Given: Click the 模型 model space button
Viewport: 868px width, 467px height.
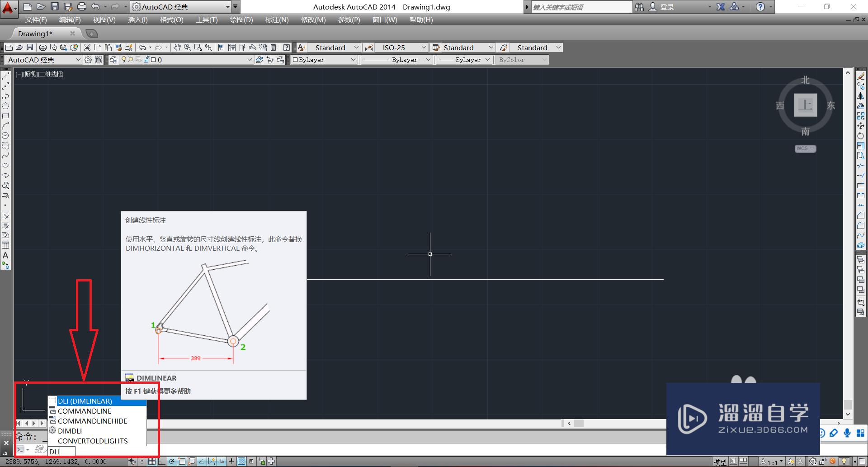Looking at the screenshot, I should [720, 462].
